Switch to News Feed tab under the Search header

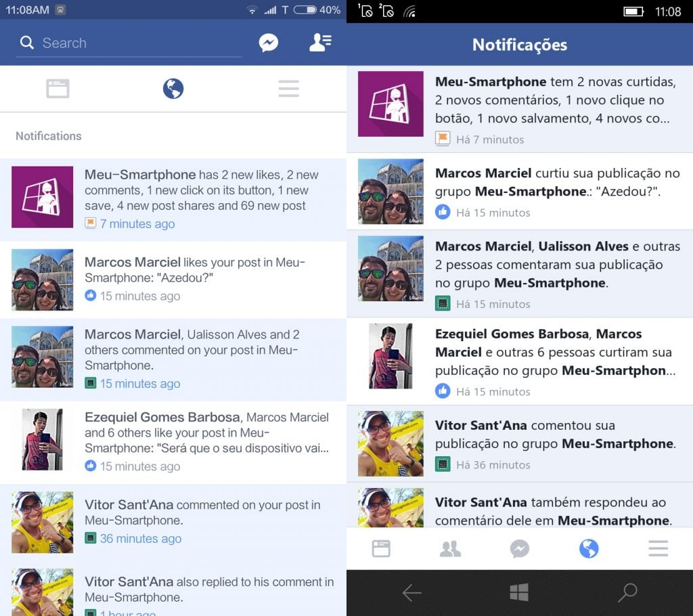(58, 89)
